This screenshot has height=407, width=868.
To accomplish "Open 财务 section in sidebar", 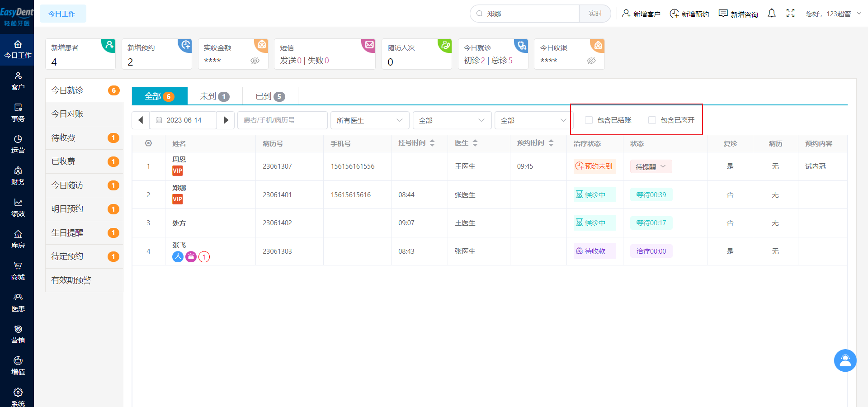I will click(x=18, y=176).
